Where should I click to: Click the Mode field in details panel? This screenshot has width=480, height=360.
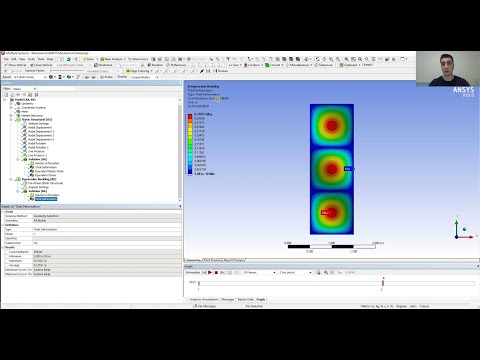[x=107, y=234]
